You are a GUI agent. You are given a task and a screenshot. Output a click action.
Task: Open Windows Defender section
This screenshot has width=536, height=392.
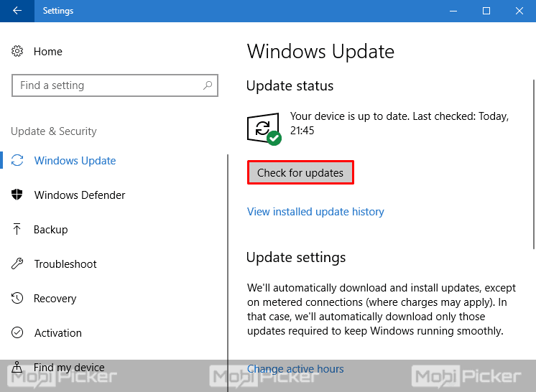(79, 195)
